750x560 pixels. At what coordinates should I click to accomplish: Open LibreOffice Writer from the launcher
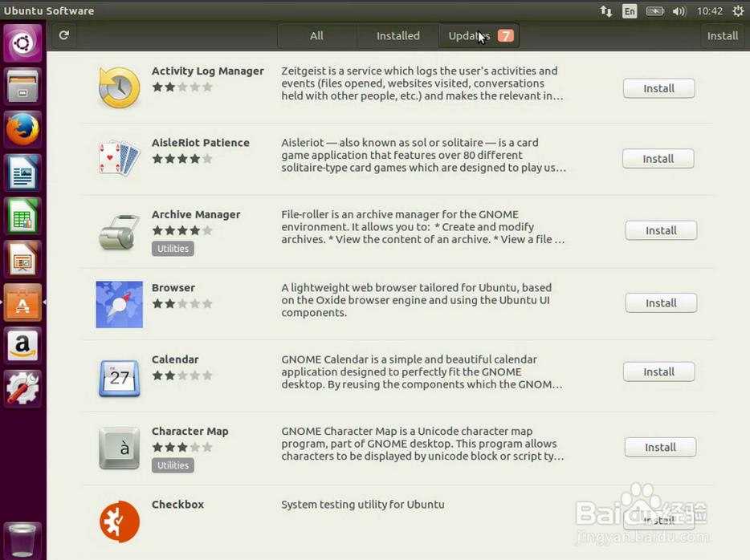tap(22, 172)
